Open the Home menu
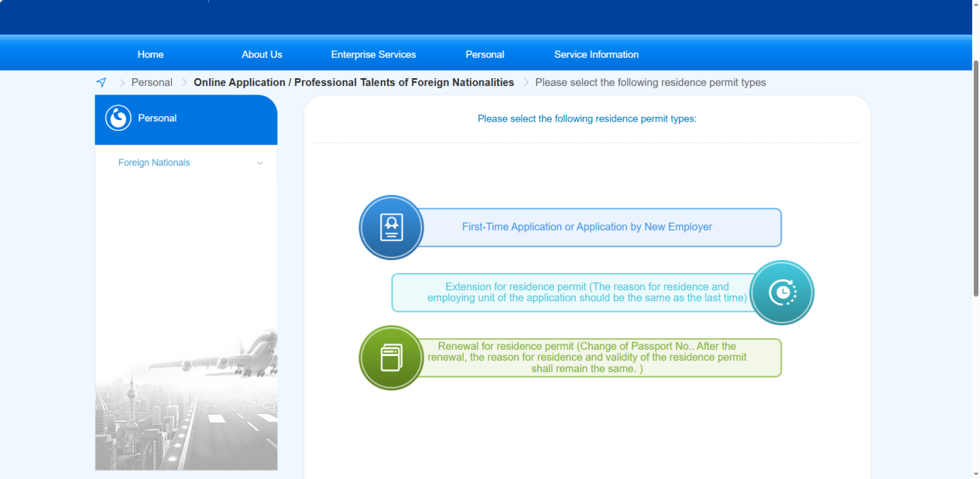980x479 pixels. coord(151,55)
